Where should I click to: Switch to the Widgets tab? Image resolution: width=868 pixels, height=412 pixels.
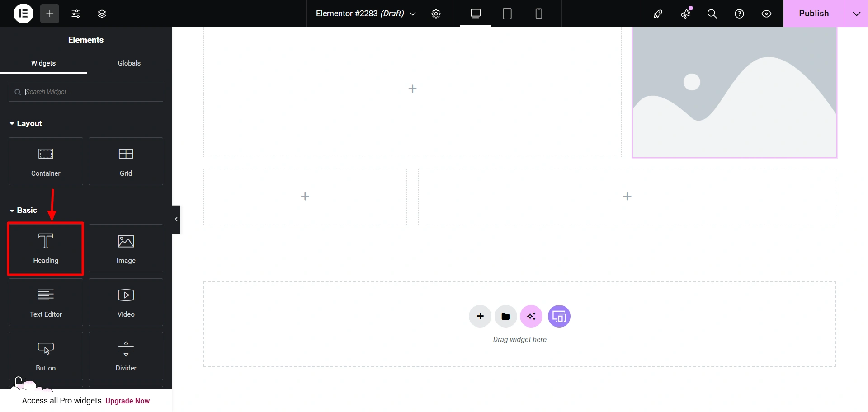click(43, 63)
